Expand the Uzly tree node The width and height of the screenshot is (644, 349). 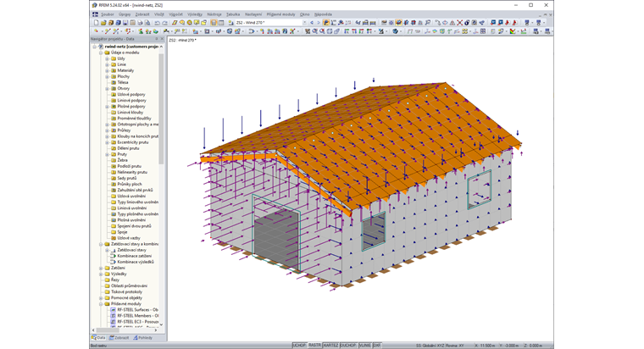click(x=108, y=58)
